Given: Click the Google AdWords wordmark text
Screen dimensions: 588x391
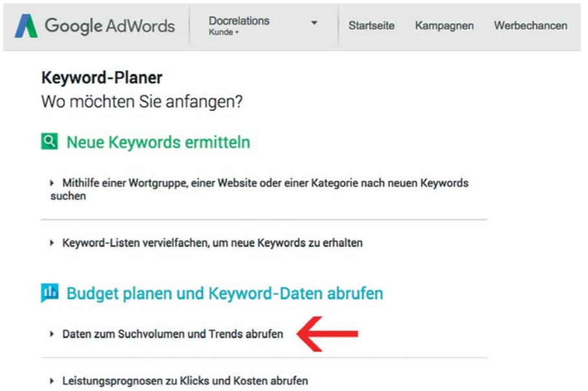Looking at the screenshot, I should 110,26.
